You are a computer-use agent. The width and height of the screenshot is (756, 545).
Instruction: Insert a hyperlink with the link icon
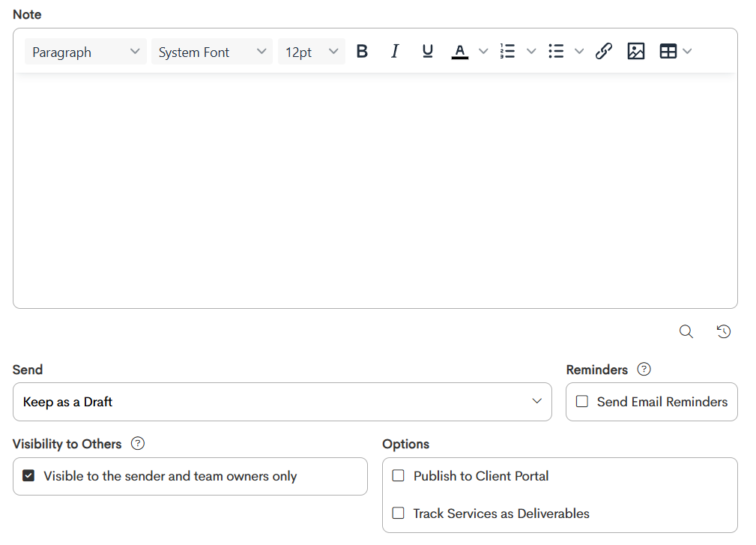click(604, 51)
